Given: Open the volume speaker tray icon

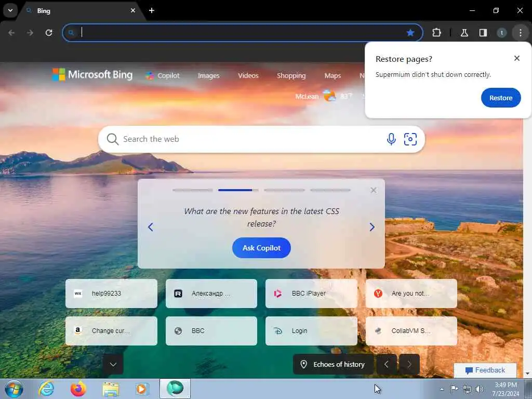Looking at the screenshot, I should pos(480,389).
